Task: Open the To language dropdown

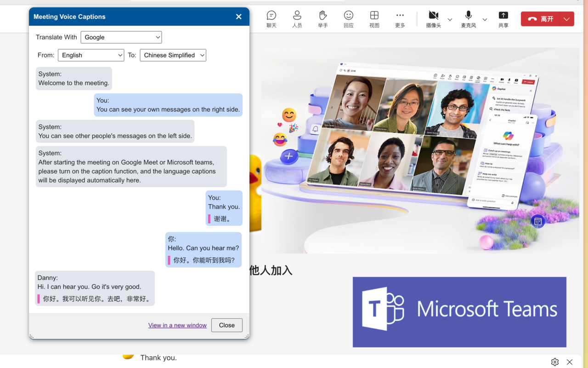Action: point(173,55)
